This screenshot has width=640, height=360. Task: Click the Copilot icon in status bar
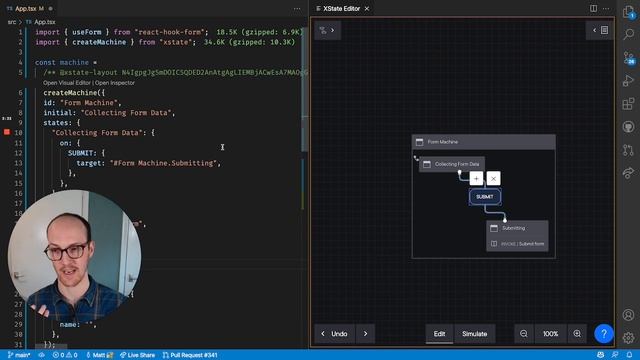click(601, 355)
